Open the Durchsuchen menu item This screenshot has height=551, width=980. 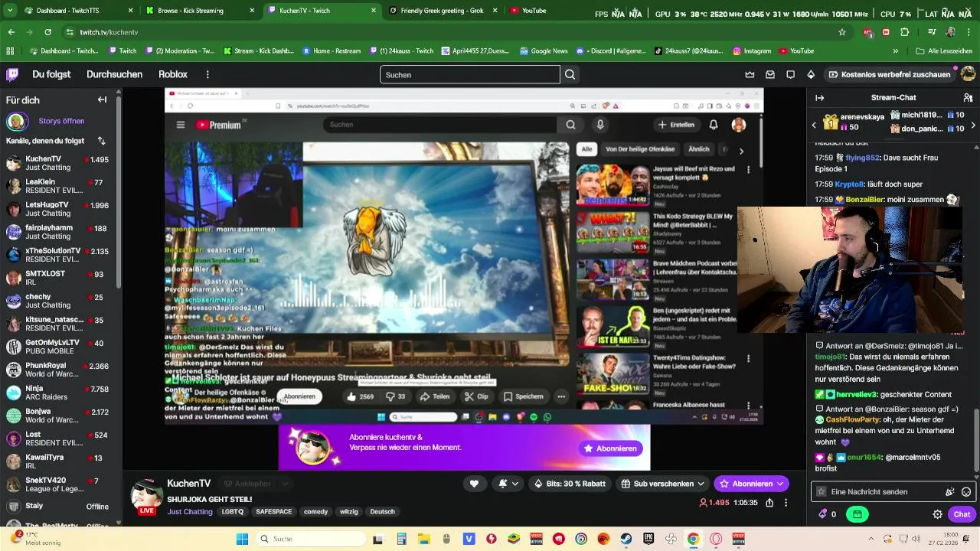tap(114, 74)
